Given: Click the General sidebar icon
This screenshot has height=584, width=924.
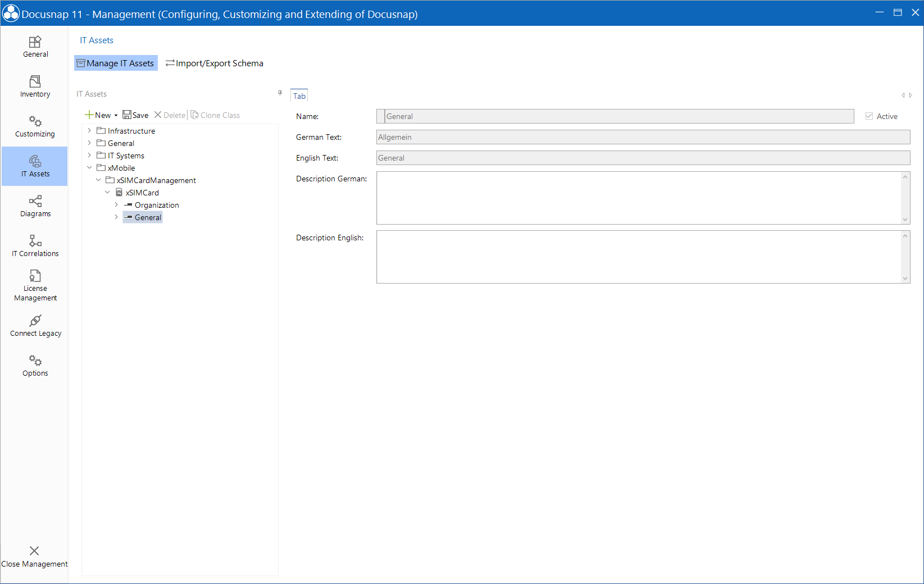Looking at the screenshot, I should (35, 45).
